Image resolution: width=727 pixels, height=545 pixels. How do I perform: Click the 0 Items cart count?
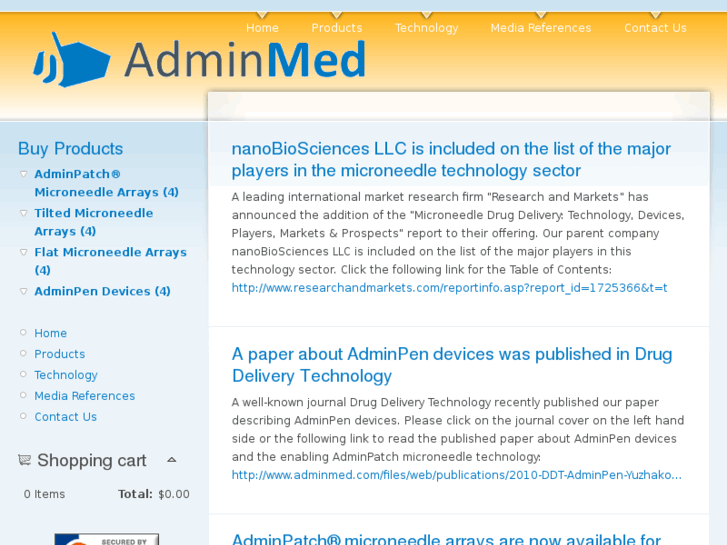(45, 494)
